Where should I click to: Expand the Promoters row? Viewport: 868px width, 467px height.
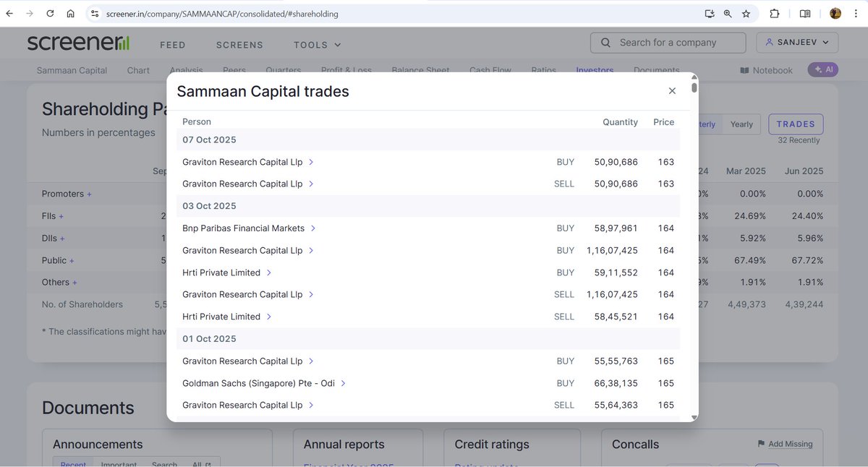click(x=67, y=194)
